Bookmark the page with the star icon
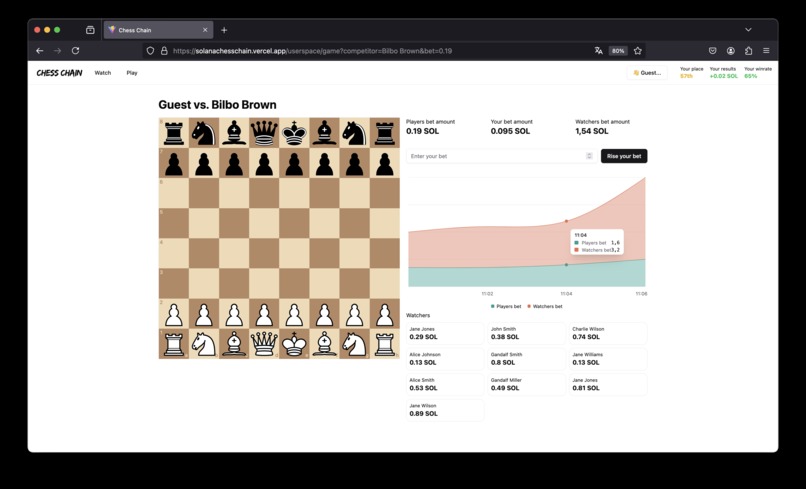 click(638, 51)
